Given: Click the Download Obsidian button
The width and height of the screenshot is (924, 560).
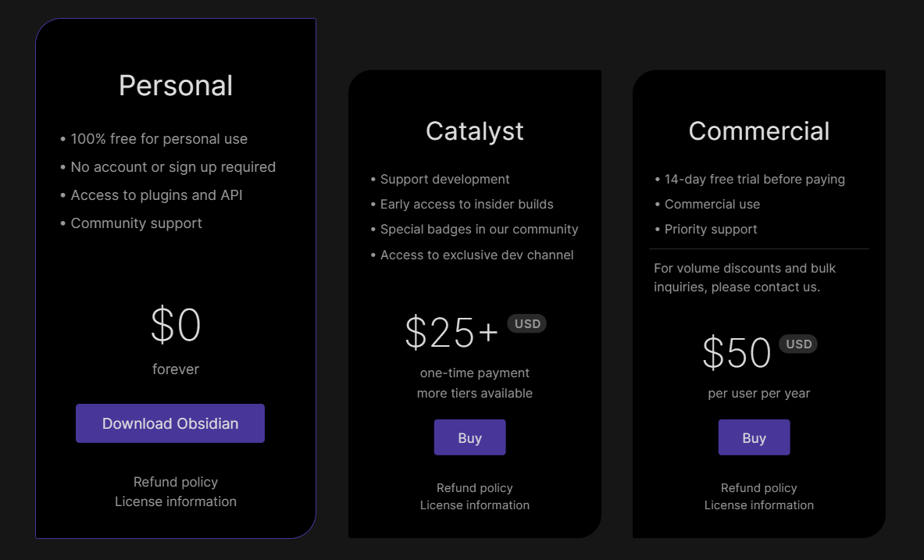Looking at the screenshot, I should coord(169,423).
